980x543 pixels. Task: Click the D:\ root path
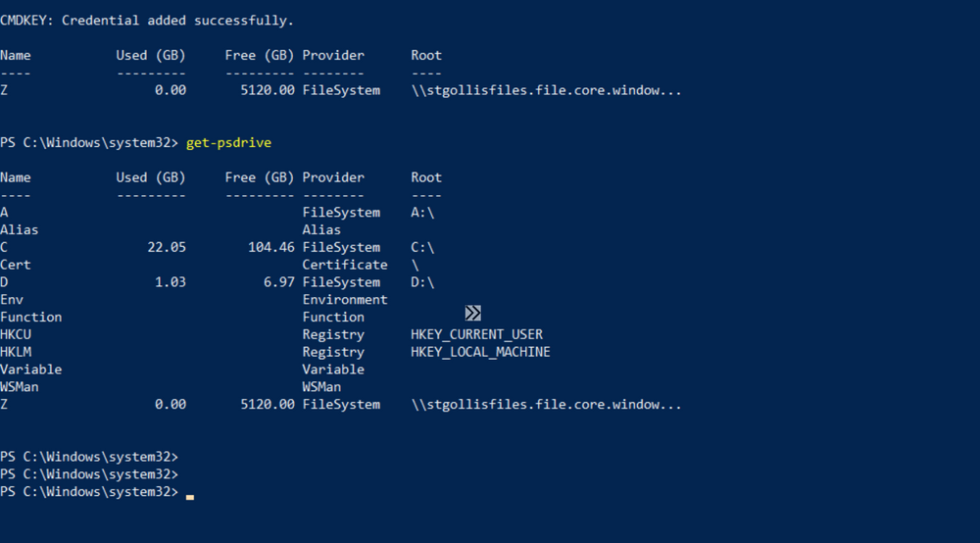[422, 282]
